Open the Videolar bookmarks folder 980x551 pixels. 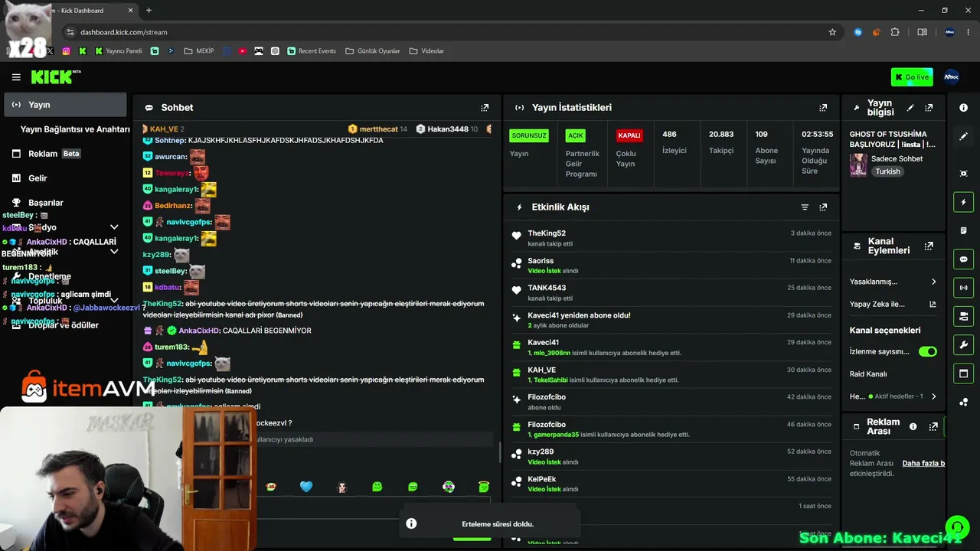426,51
